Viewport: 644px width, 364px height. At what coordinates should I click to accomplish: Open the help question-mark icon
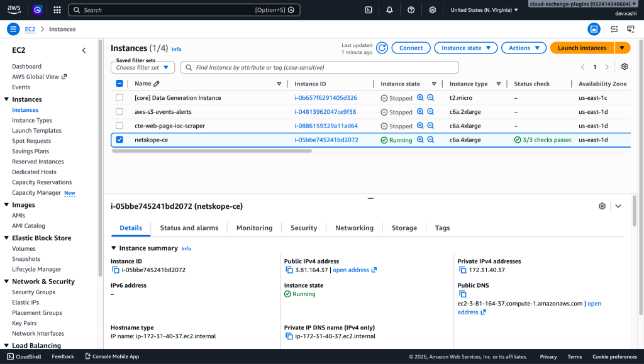pyautogui.click(x=411, y=10)
